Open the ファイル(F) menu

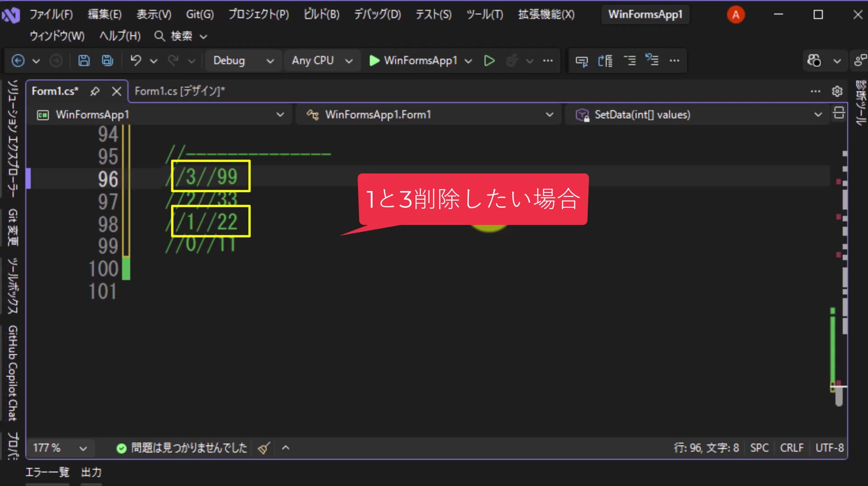[51, 14]
